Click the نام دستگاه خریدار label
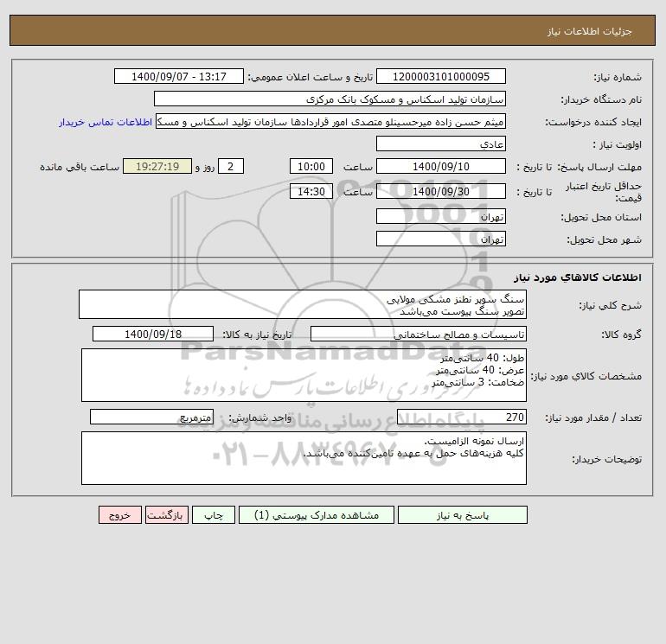The width and height of the screenshot is (666, 644). 601,99
